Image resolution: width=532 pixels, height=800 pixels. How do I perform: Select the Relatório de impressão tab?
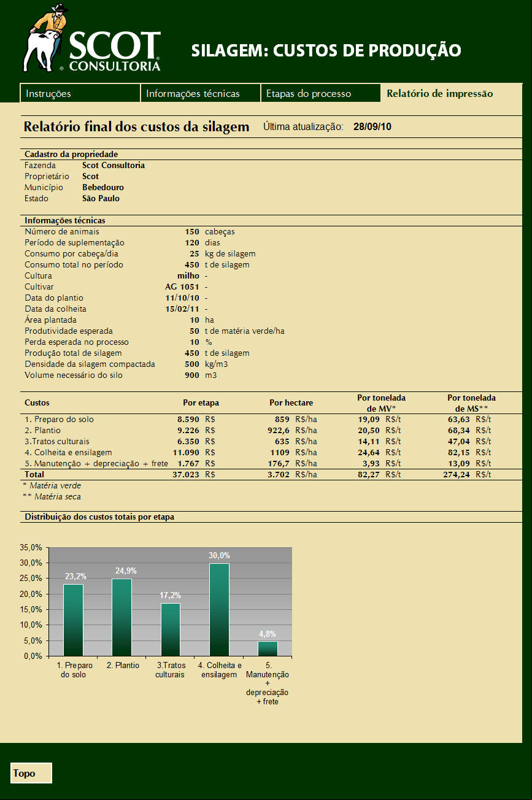tap(440, 93)
